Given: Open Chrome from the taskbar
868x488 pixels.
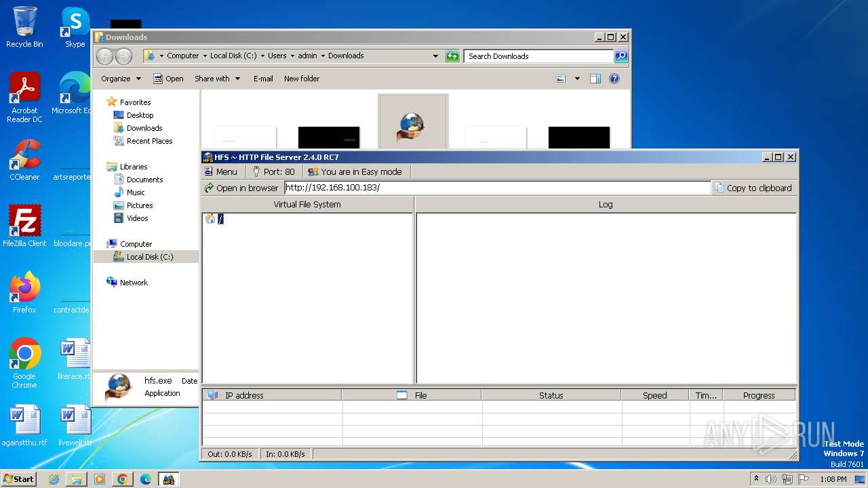Looking at the screenshot, I should tap(123, 479).
